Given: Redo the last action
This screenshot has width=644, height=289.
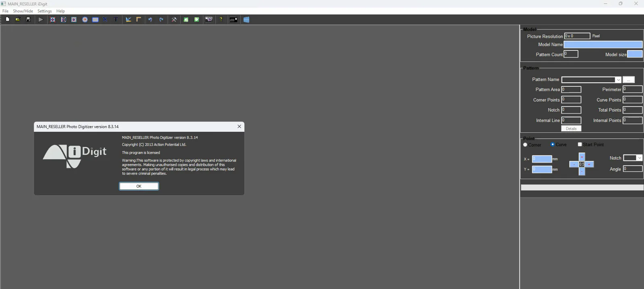Looking at the screenshot, I should click(x=161, y=19).
